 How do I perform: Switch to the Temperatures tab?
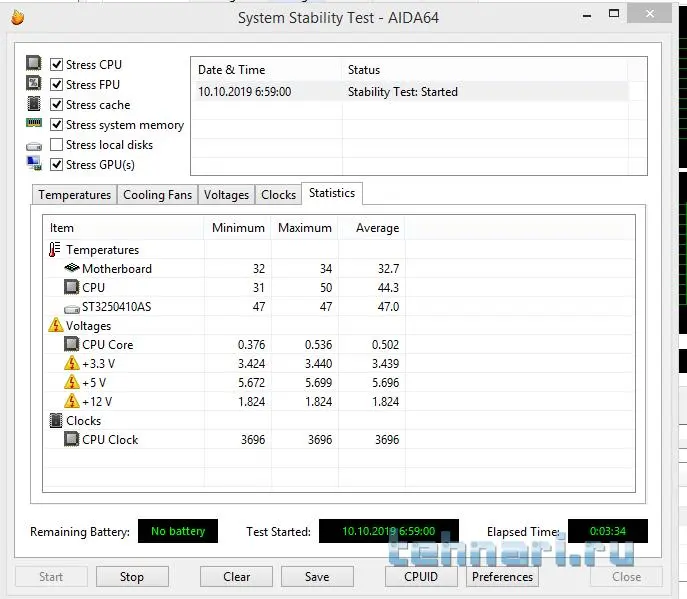(x=74, y=195)
